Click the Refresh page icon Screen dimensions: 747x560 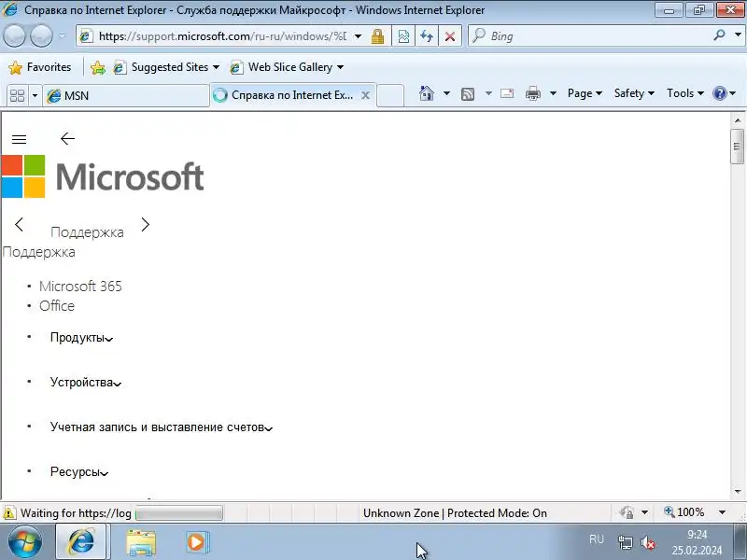pyautogui.click(x=427, y=36)
